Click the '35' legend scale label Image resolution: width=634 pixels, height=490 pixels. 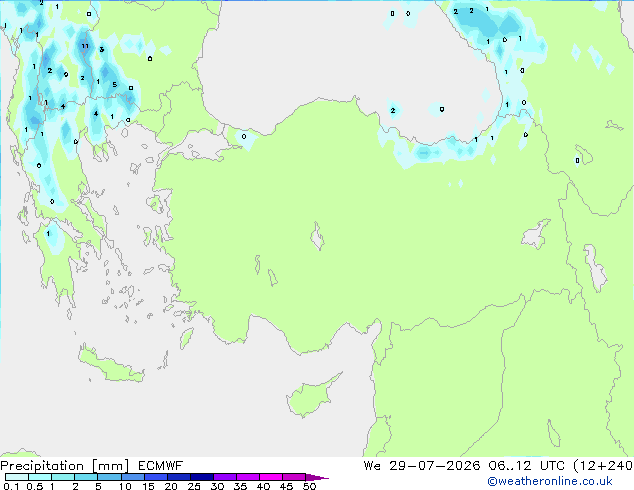(240, 486)
